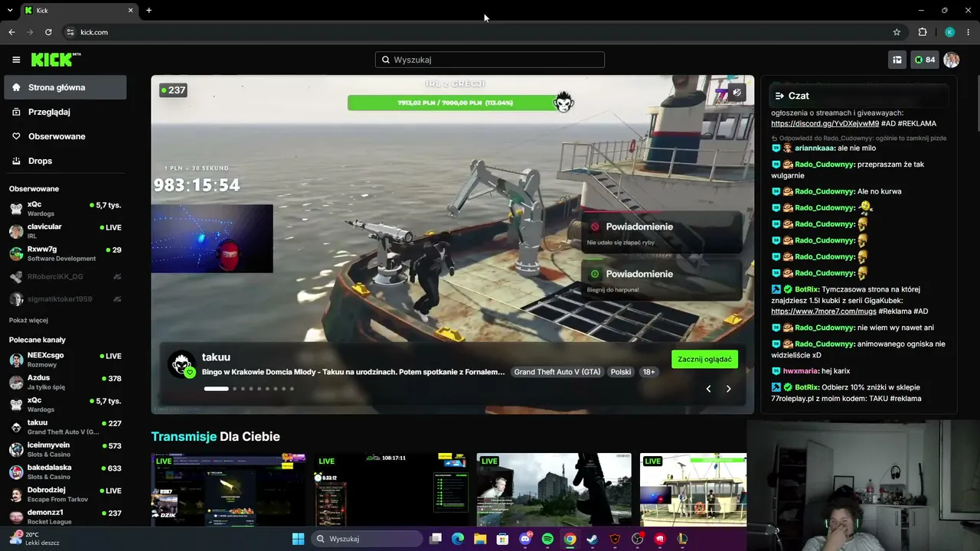The width and height of the screenshot is (980, 551).
Task: Open the Chrome extensions puzzle icon
Action: [x=923, y=32]
